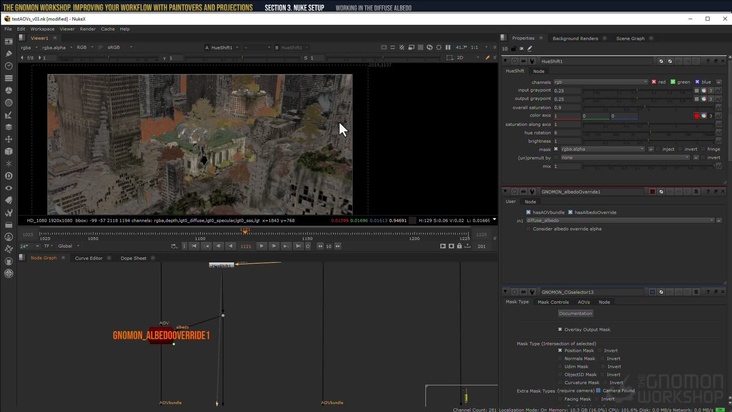The image size is (732, 412).
Task: Toggle the red channel checkbox
Action: tap(654, 82)
